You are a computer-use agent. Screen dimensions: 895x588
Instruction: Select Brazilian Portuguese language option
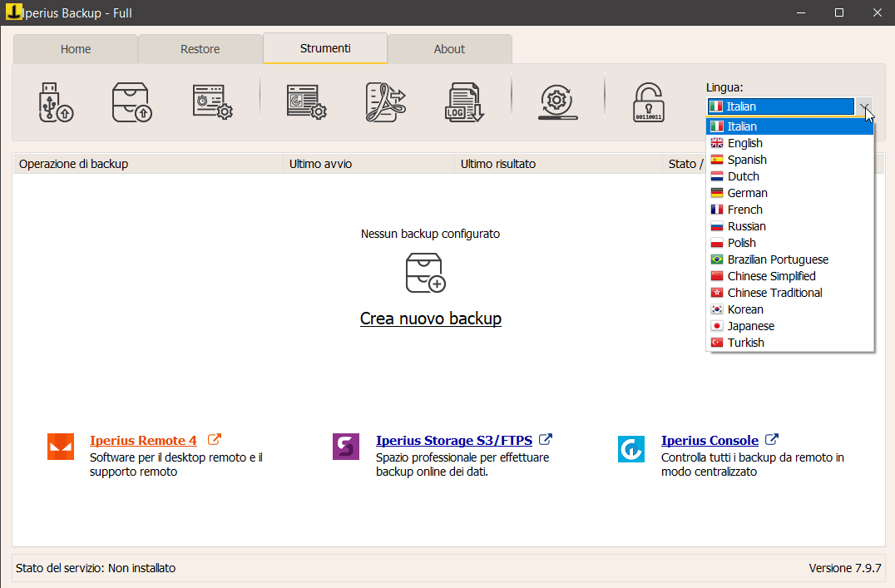(790, 259)
